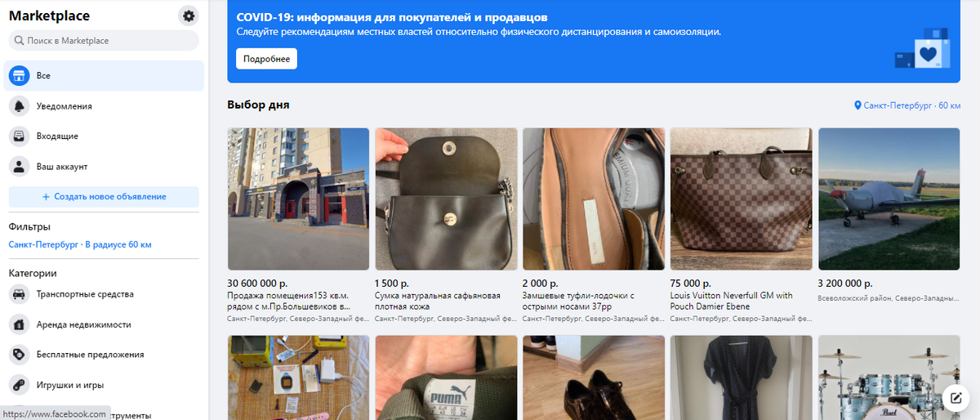Click the inbox icon for Входящие
The width and height of the screenshot is (980, 420).
(x=19, y=136)
